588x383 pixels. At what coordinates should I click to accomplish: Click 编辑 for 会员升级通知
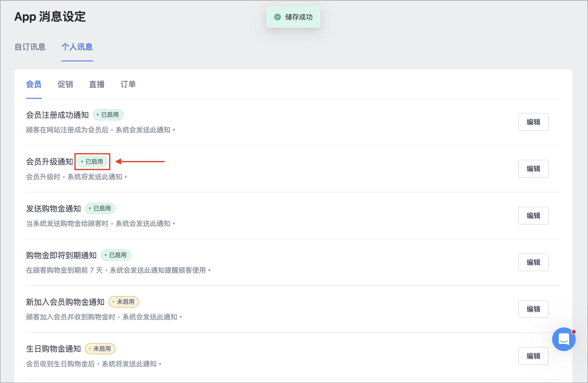533,169
